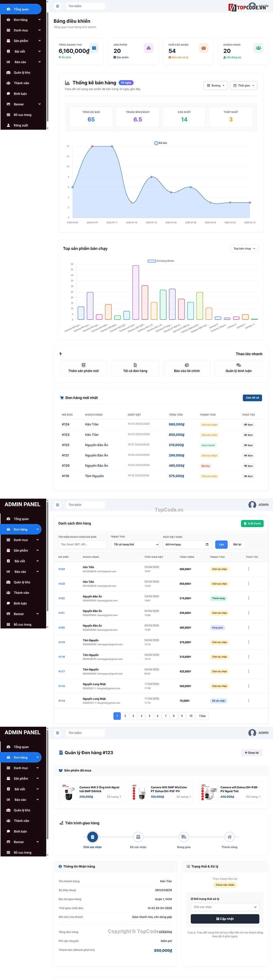
Task: Click the document icon beside Quản lý Đơn hàng #123
Action: (61, 753)
